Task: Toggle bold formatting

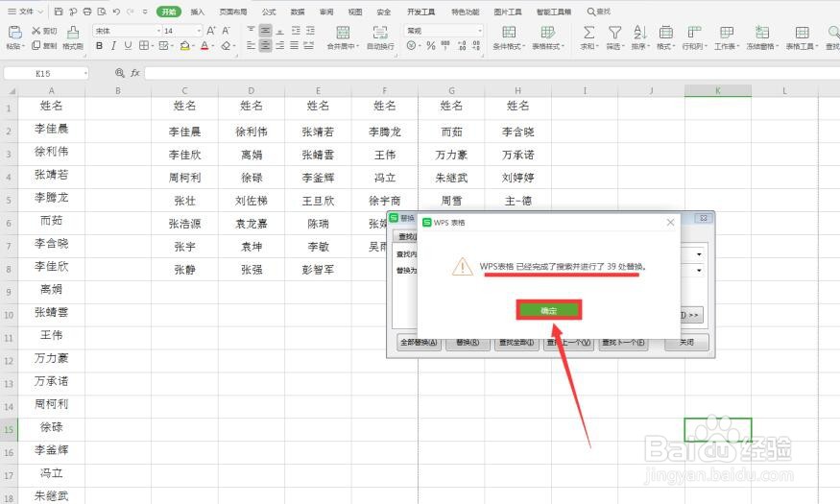Action: point(99,46)
